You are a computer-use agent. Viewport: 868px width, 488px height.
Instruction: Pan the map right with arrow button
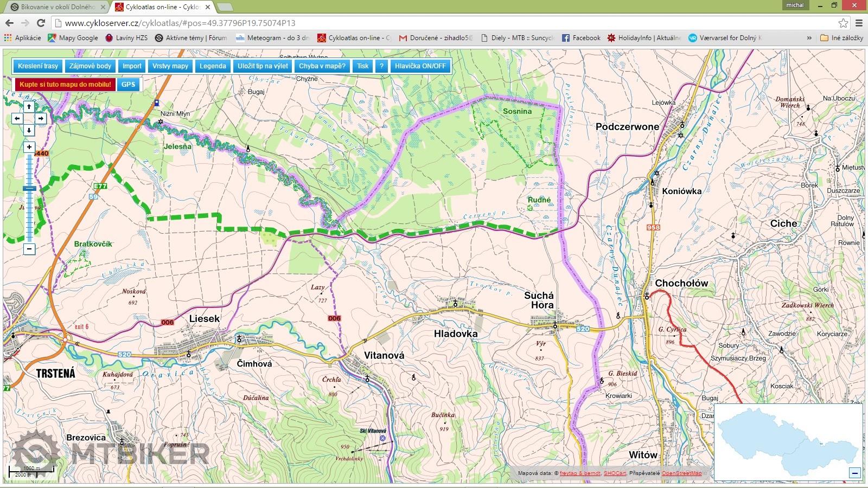tap(41, 118)
